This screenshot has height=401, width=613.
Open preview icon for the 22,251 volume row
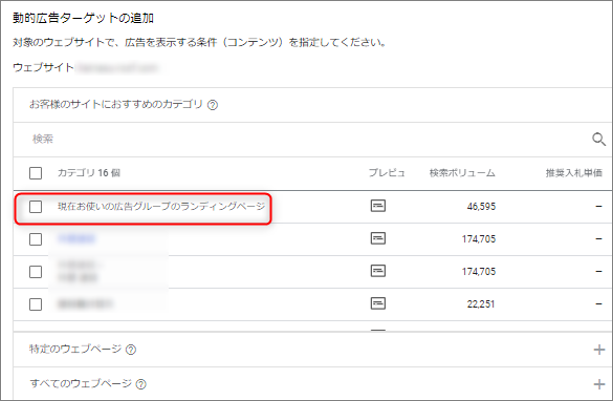[378, 303]
